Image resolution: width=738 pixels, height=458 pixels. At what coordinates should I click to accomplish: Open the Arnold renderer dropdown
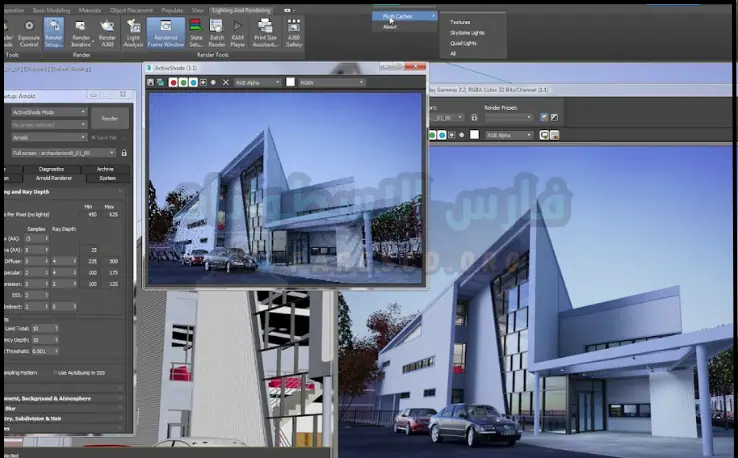(48, 138)
